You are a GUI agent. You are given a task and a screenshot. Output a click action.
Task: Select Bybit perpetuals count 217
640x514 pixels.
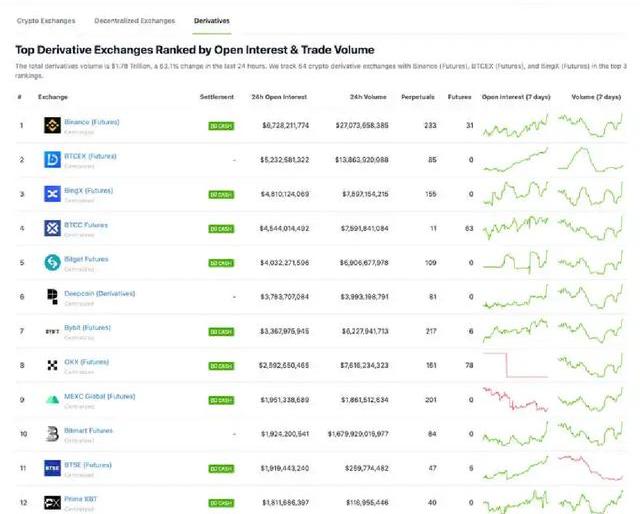(431, 331)
